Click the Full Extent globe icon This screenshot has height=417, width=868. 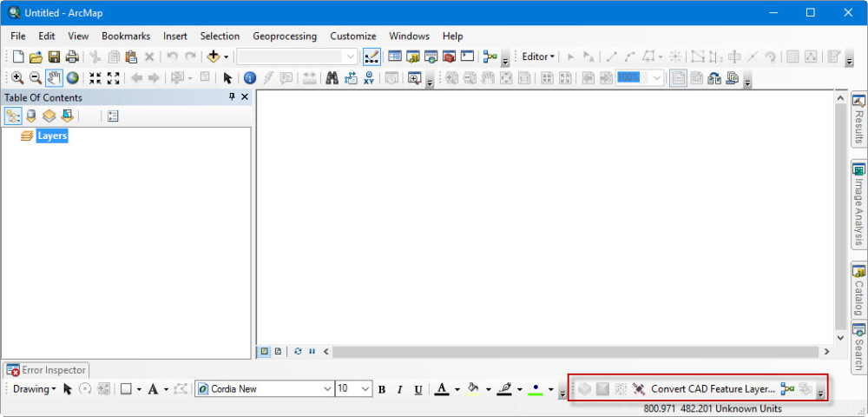[x=73, y=78]
